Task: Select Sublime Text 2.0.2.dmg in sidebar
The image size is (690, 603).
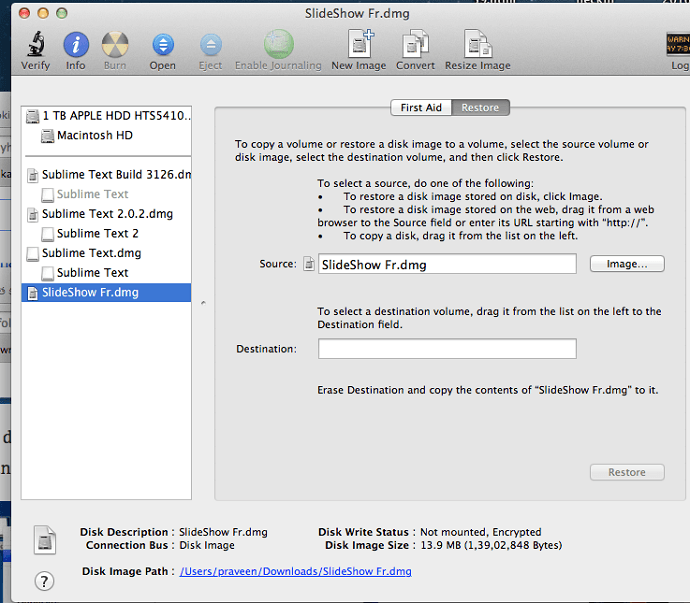Action: 106,214
